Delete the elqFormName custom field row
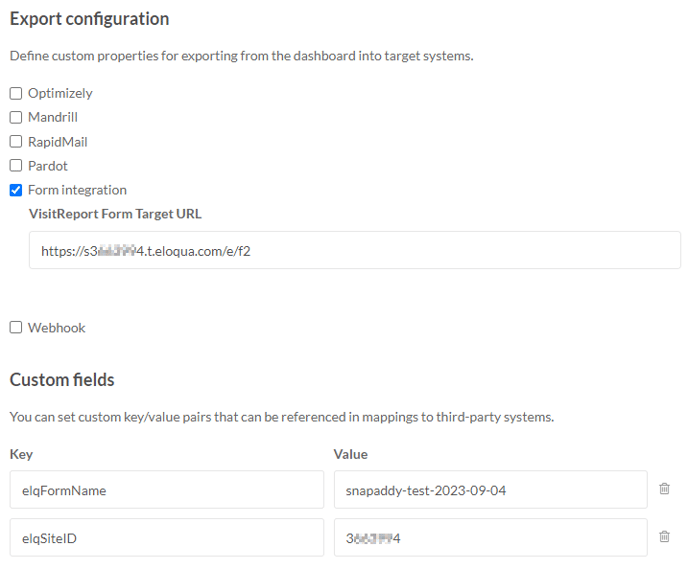688x569 pixels. 664,489
